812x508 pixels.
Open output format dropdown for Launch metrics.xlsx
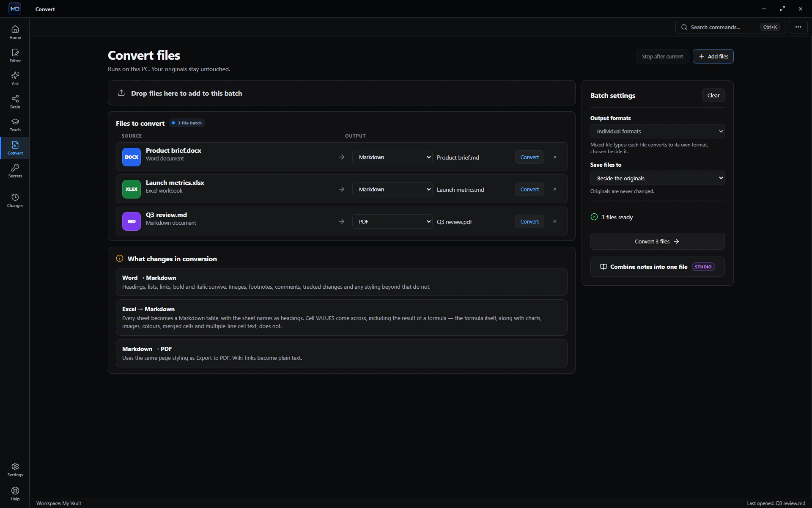392,189
